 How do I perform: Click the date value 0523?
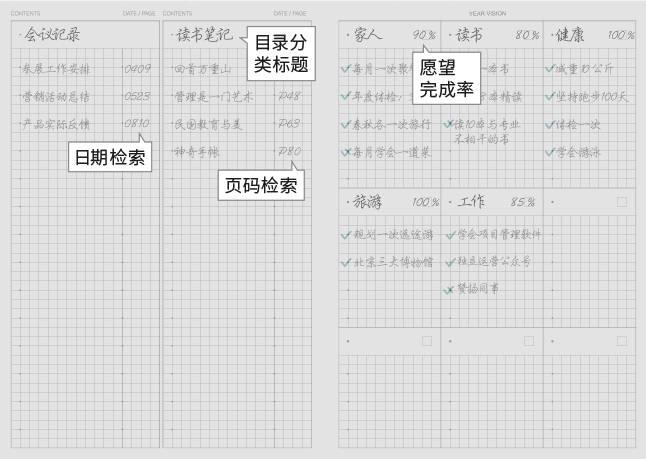coord(137,96)
